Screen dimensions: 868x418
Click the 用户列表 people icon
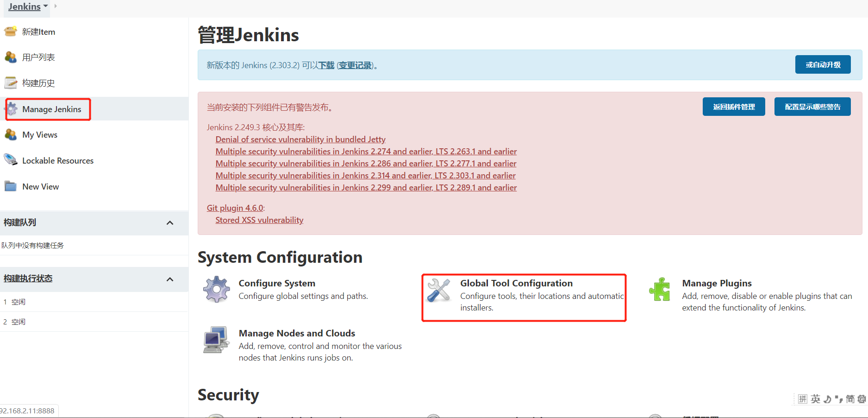(11, 57)
